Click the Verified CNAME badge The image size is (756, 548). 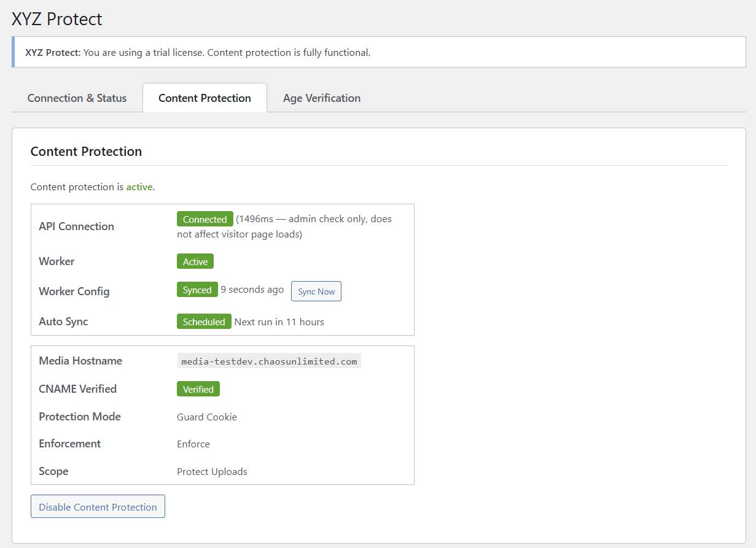(x=198, y=388)
